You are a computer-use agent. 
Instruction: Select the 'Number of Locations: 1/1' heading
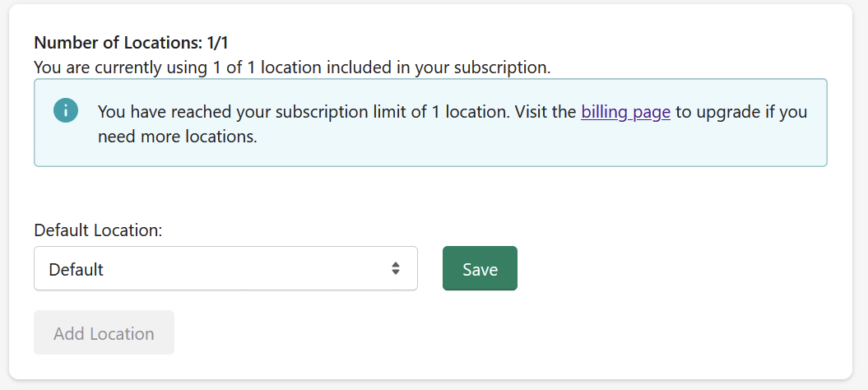pyautogui.click(x=131, y=43)
